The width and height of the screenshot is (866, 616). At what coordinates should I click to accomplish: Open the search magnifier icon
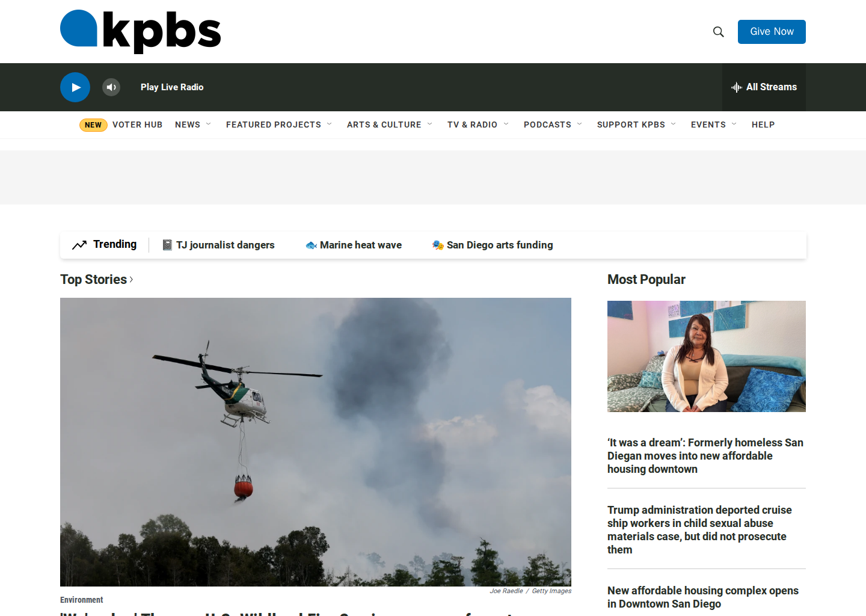[x=719, y=32]
